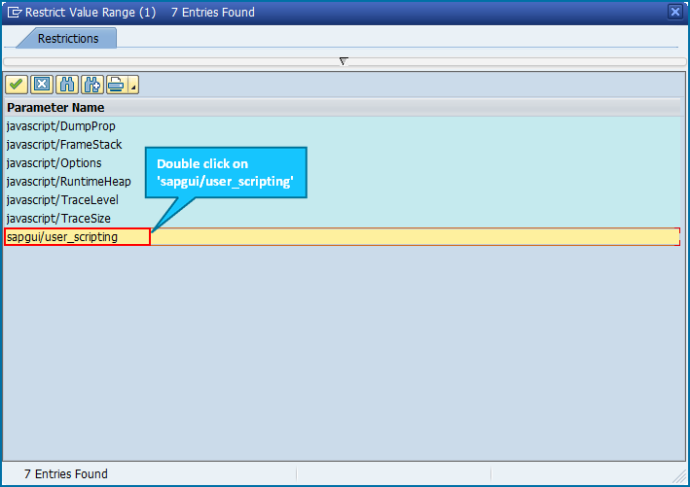Expand the restrictions panel triangle handle
Screen dimensions: 690x487
click(344, 61)
